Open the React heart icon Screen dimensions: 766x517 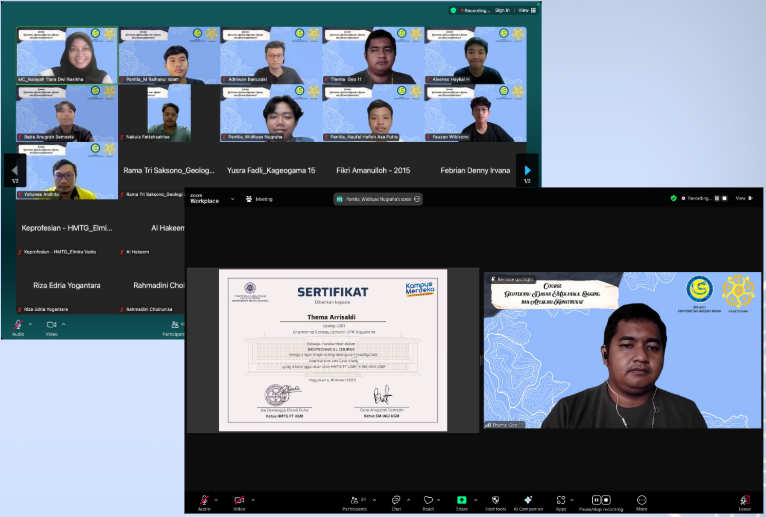pos(428,500)
